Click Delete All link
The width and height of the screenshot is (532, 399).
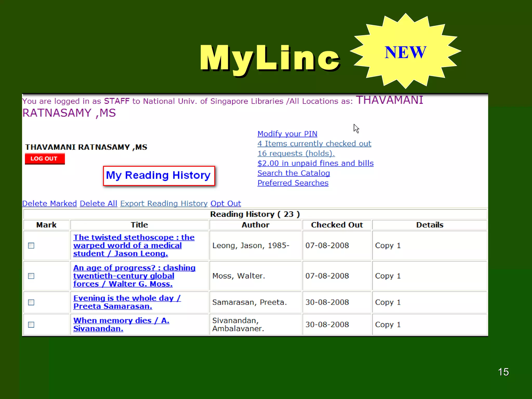pos(98,203)
